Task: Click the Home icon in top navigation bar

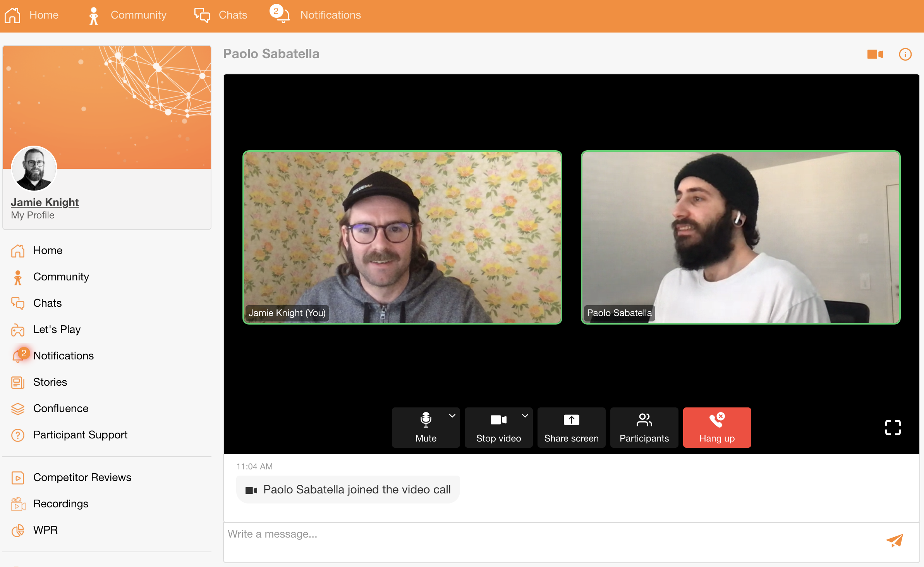Action: pyautogui.click(x=12, y=15)
